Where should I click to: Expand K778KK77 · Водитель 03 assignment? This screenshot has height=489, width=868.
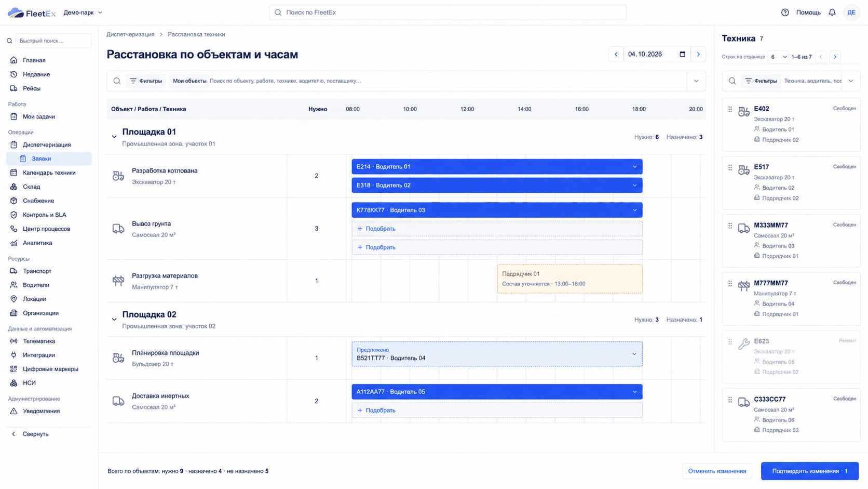pyautogui.click(x=634, y=210)
